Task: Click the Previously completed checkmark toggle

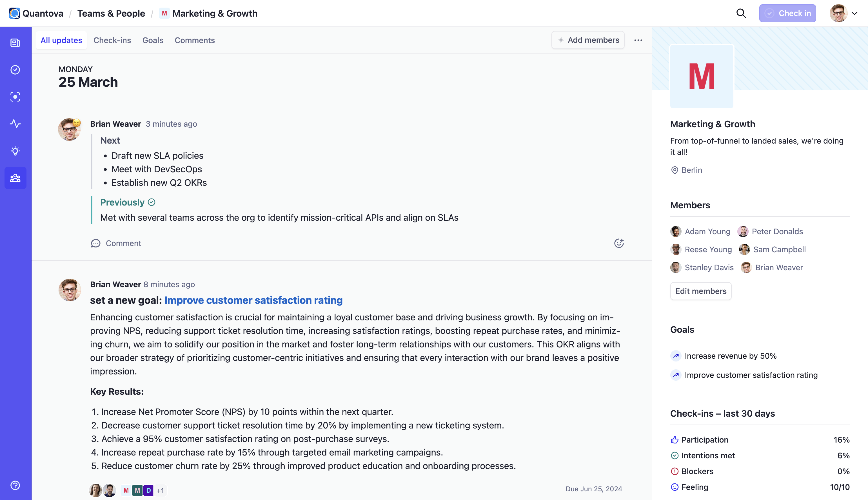Action: (x=152, y=202)
